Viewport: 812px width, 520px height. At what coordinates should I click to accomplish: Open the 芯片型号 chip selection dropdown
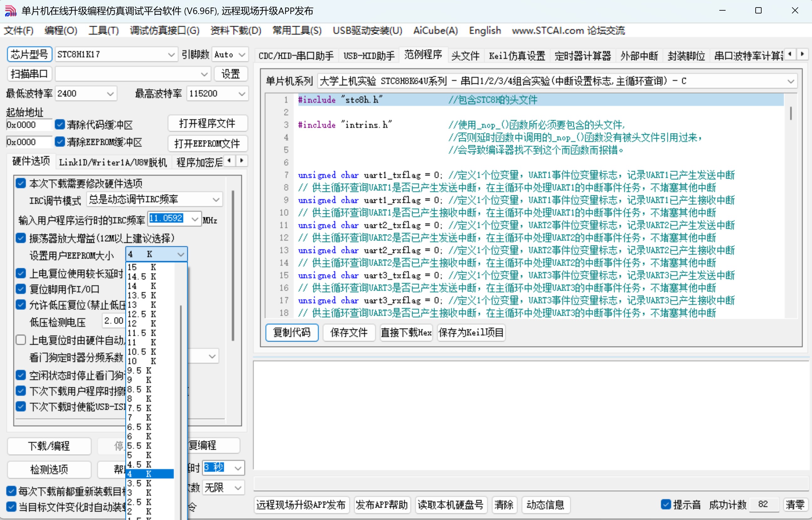171,54
